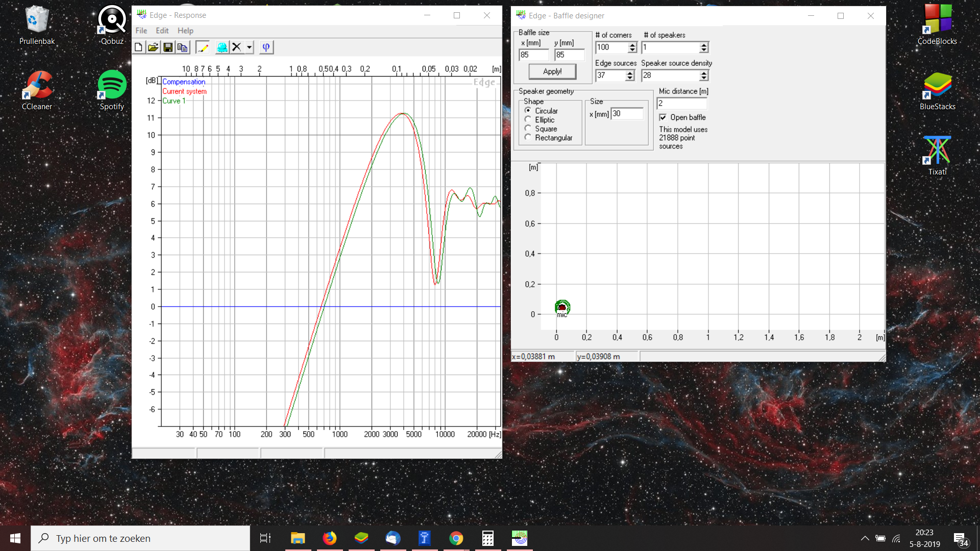Click the Open folder toolbar icon
The width and height of the screenshot is (980, 551).
(x=153, y=47)
